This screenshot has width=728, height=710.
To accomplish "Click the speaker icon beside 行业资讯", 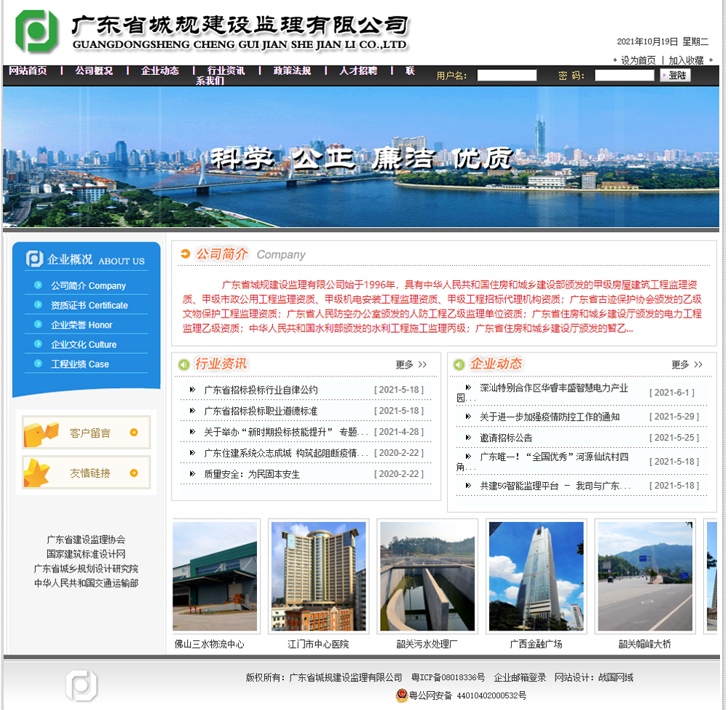I will coord(184,364).
